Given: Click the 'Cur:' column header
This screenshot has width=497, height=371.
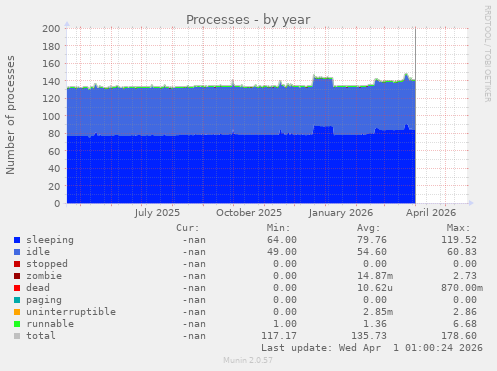Looking at the screenshot, I should pos(188,228).
